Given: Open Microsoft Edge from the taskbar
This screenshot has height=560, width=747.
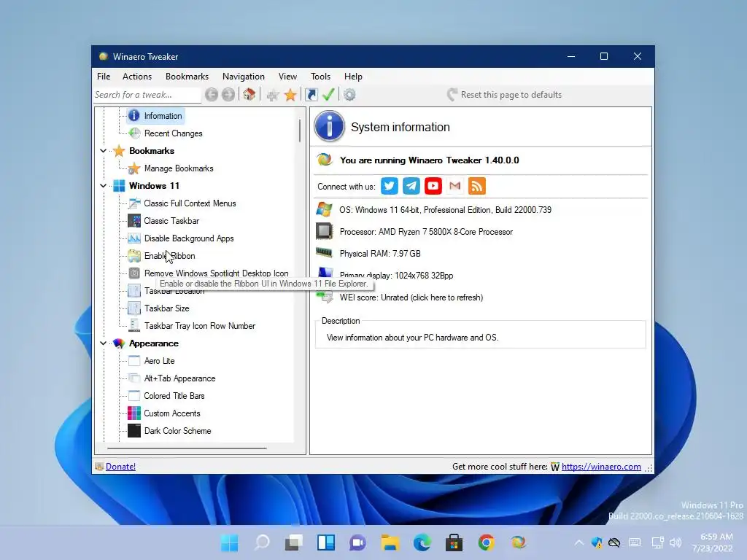Looking at the screenshot, I should (422, 542).
